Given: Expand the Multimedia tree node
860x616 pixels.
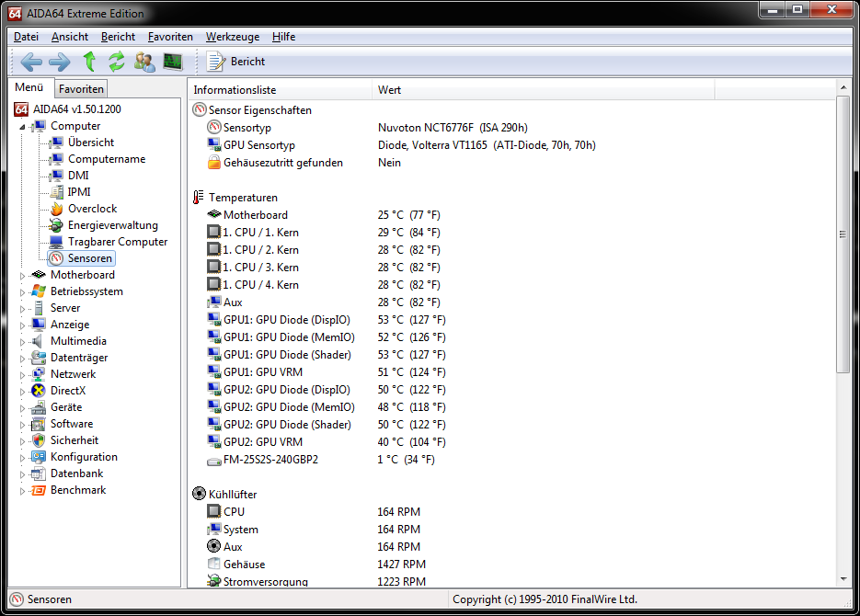Looking at the screenshot, I should 22,342.
